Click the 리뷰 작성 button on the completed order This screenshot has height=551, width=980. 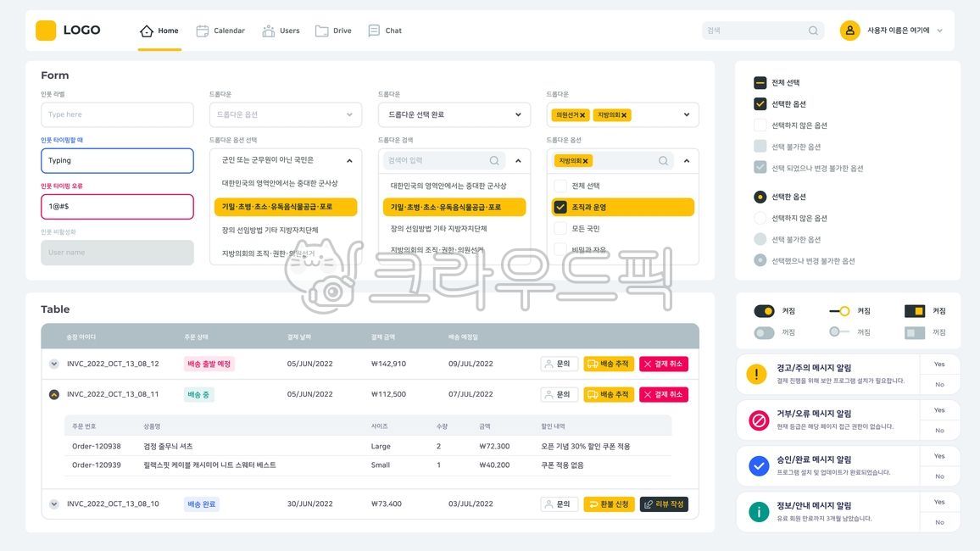pyautogui.click(x=664, y=503)
